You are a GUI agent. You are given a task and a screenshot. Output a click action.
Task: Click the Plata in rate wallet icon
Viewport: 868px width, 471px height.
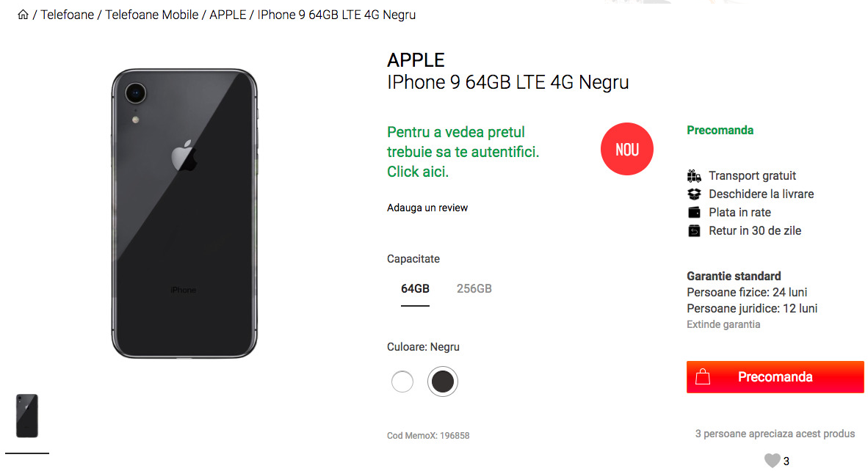pos(694,212)
